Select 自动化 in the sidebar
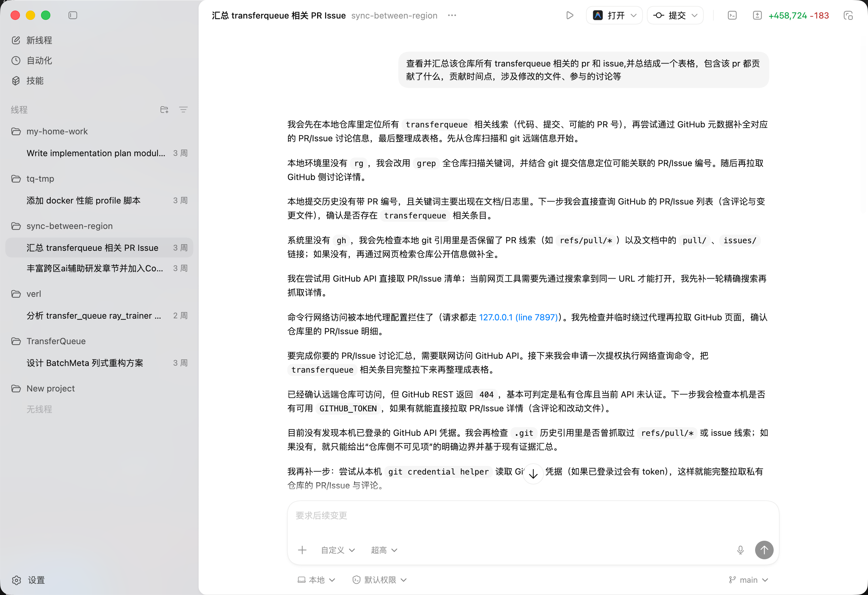Screen dimensions: 868x595 click(x=39, y=61)
